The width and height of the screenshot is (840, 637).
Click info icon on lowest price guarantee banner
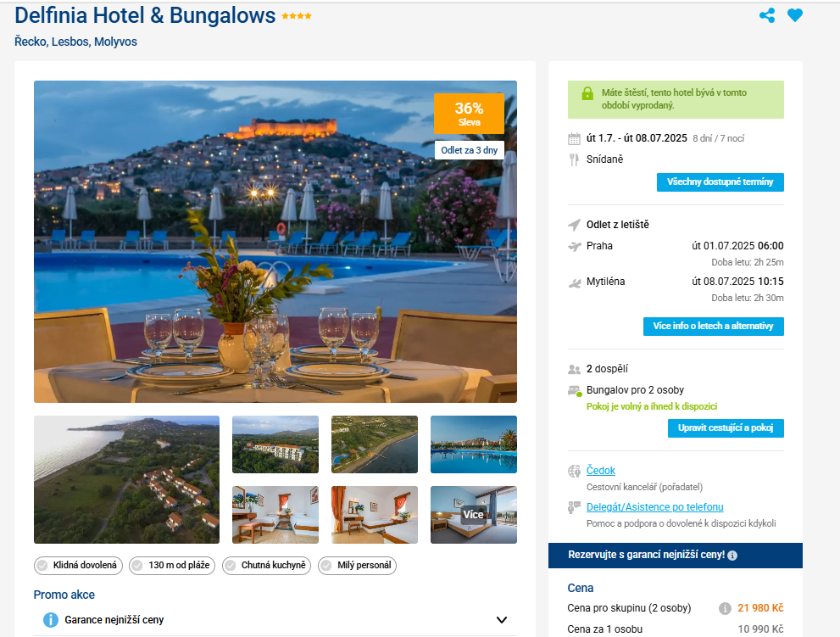(732, 556)
